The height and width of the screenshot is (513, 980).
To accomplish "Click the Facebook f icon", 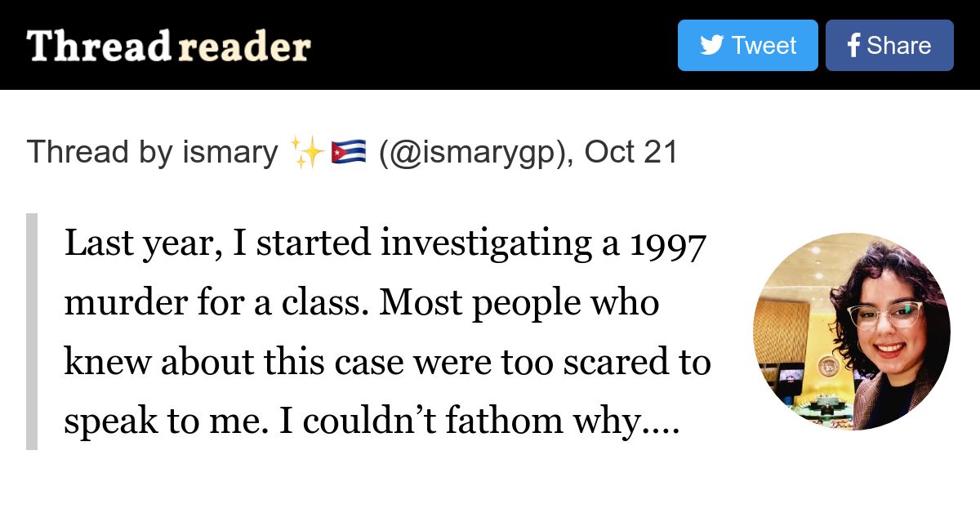I will [x=853, y=45].
